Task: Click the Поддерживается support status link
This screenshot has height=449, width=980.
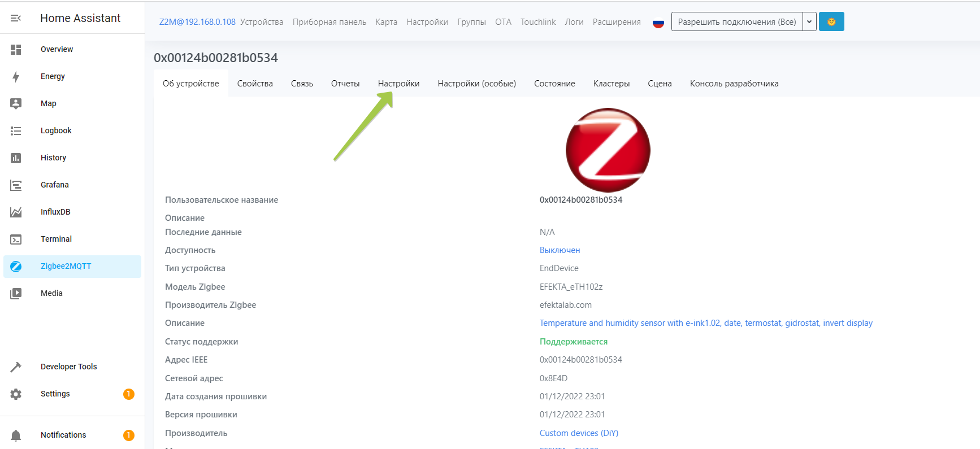Action: click(x=574, y=342)
